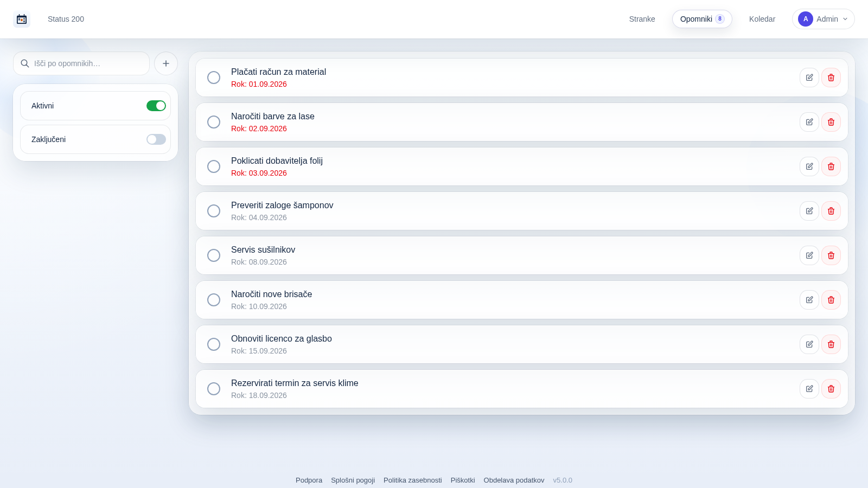The image size is (868, 488).
Task: Open the Opomniki tab
Action: pos(702,19)
